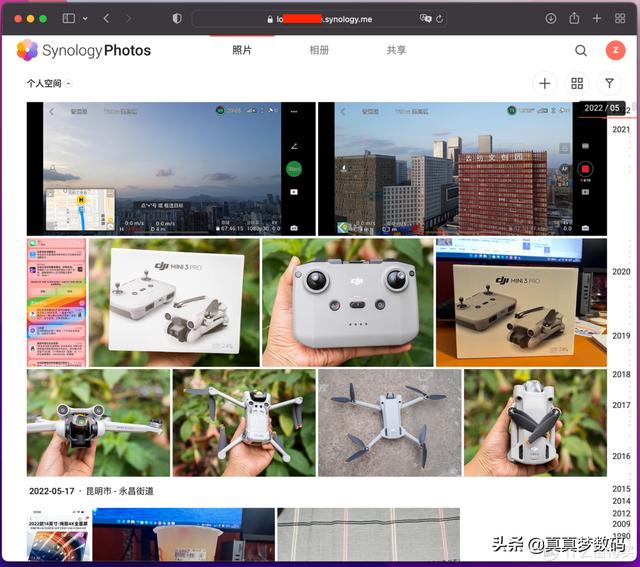Open the 2022款14英寸 screenshot thumbnail
640x567 pixels.
58,534
